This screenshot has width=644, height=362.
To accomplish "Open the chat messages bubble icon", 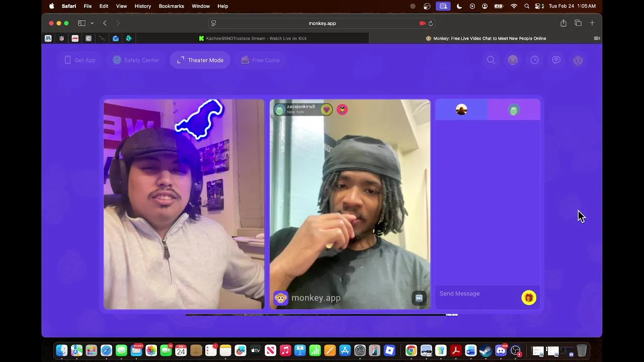I will click(x=556, y=60).
